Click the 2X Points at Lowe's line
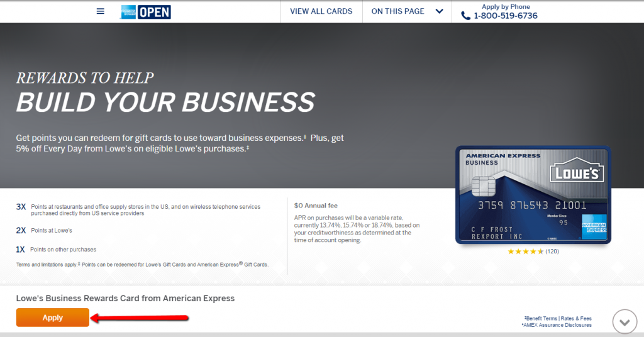 tap(44, 230)
